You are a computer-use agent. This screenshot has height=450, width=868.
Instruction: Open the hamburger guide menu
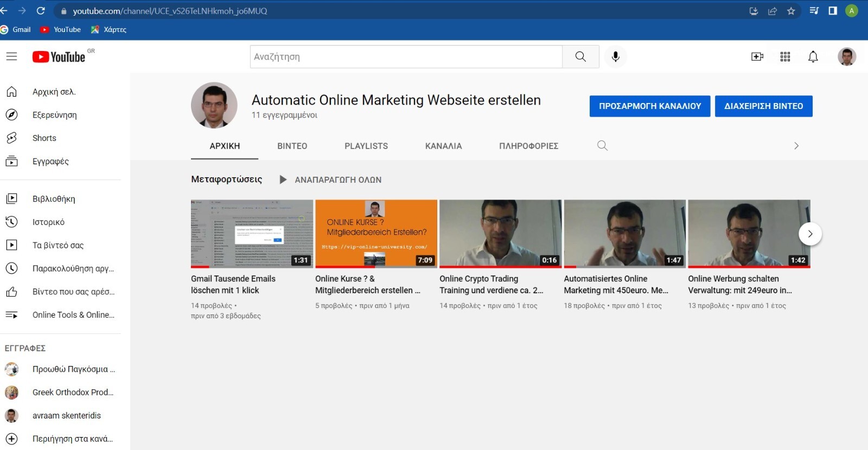tap(11, 56)
